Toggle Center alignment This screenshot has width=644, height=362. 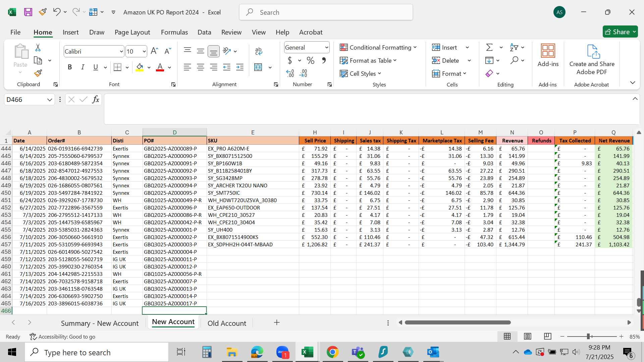pos(201,67)
